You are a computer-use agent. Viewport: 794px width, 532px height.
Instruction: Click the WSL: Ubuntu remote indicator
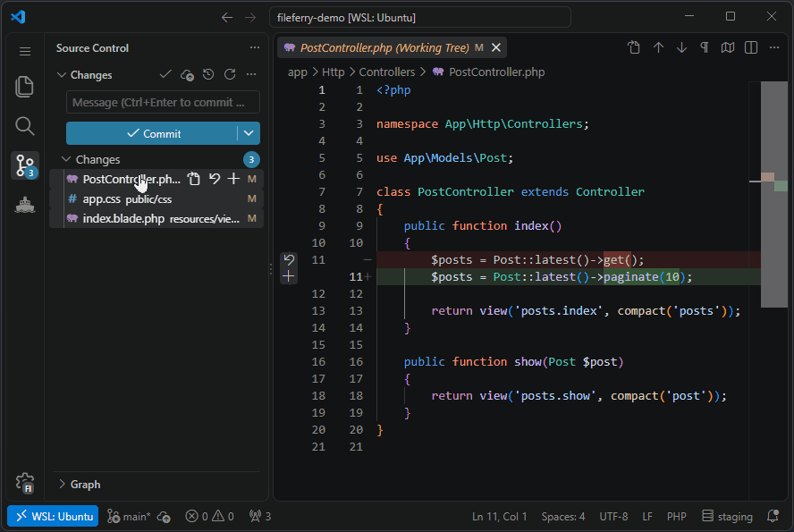pos(53,516)
